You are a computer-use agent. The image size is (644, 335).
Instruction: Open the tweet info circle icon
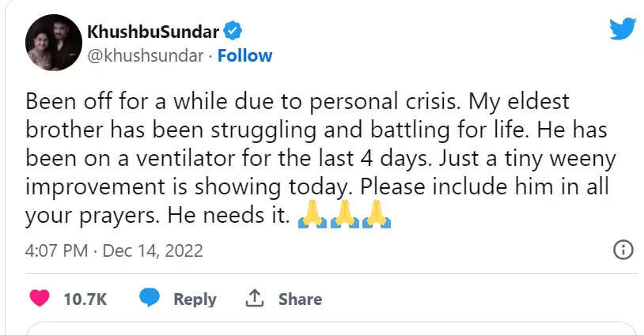623,250
